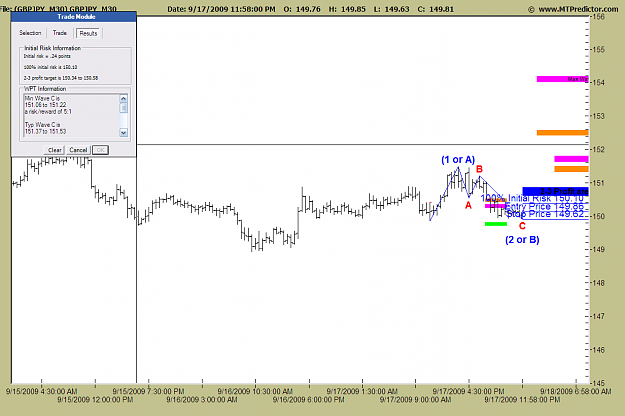The width and height of the screenshot is (625, 416).
Task: Click the WPT Information scrollbar thumb
Action: point(124,108)
